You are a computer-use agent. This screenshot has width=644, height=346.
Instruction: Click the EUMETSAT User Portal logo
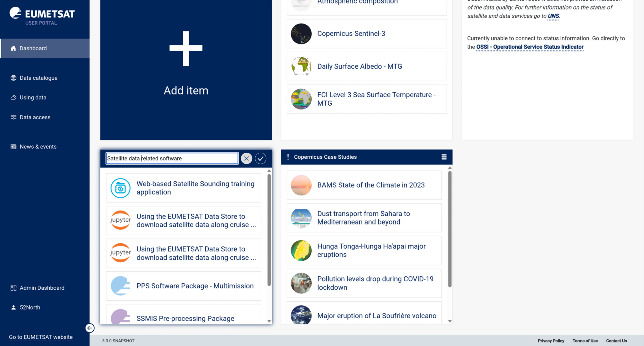(x=42, y=16)
